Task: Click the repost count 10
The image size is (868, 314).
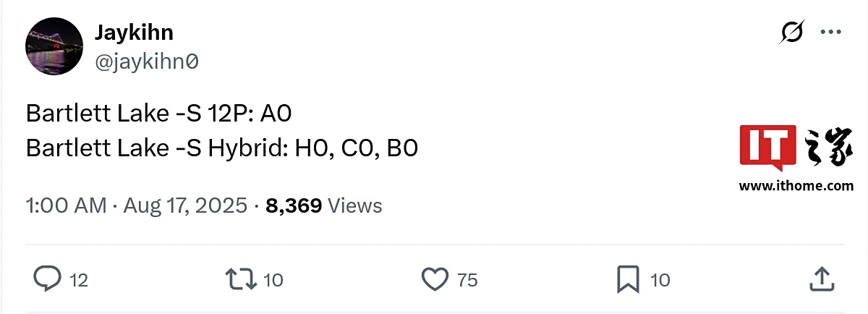Action: [x=273, y=280]
